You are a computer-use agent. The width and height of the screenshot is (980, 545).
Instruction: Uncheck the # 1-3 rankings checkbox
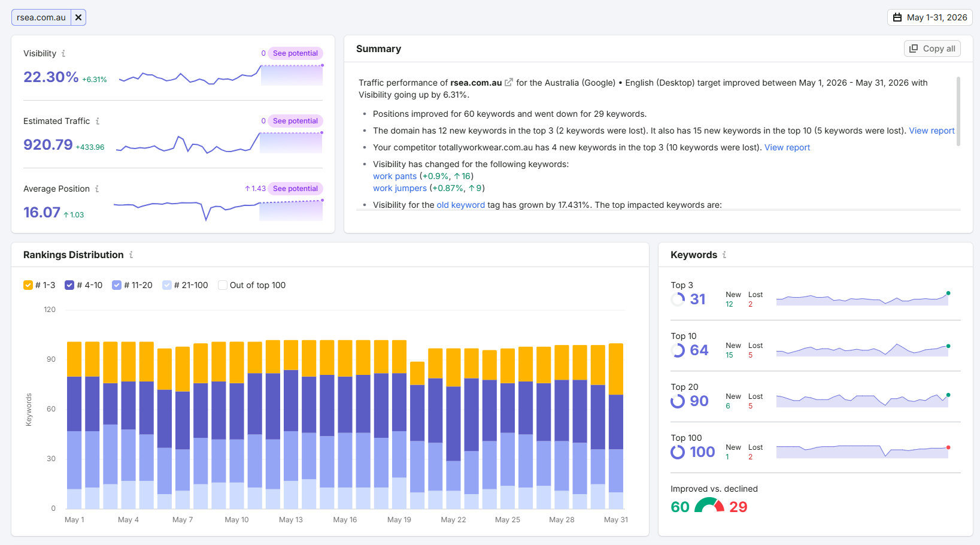28,285
